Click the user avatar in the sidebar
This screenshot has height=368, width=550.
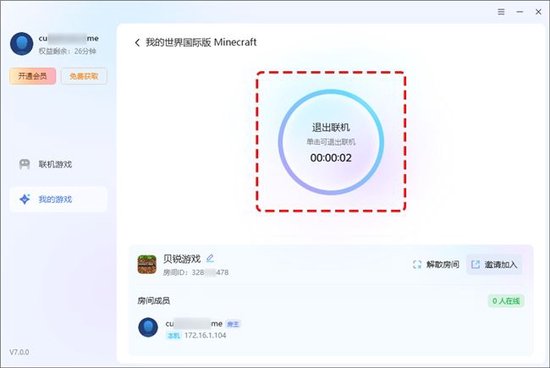[x=21, y=44]
